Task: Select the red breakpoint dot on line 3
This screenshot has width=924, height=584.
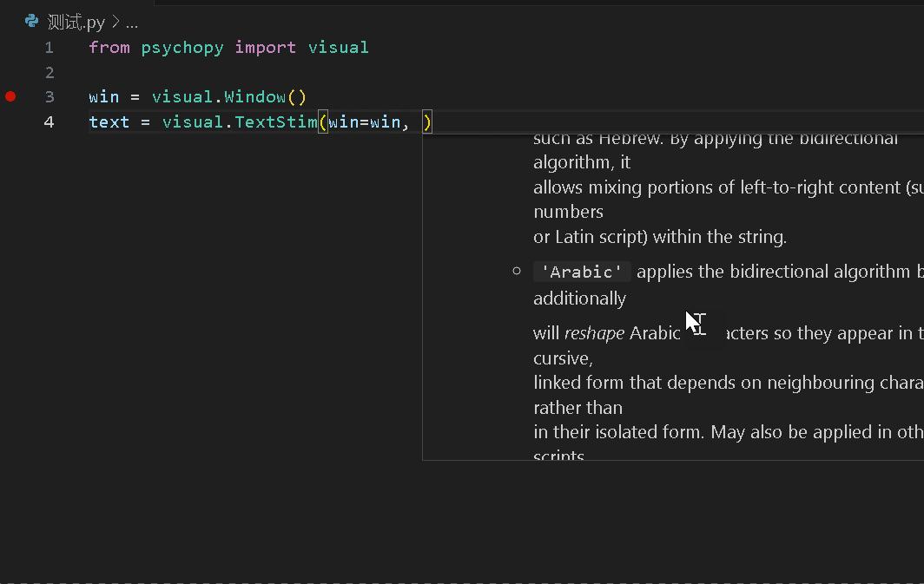Action: pos(10,97)
